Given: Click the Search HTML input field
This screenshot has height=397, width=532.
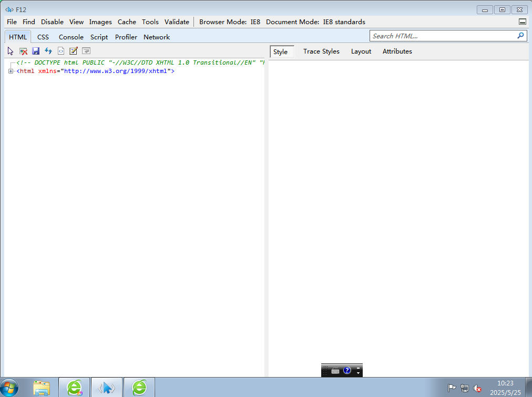Looking at the screenshot, I should click(x=442, y=36).
